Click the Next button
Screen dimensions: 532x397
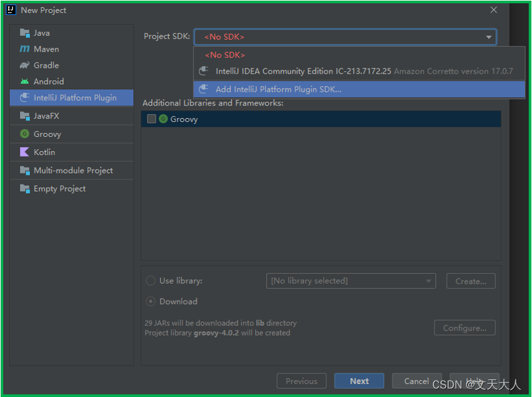tap(359, 381)
